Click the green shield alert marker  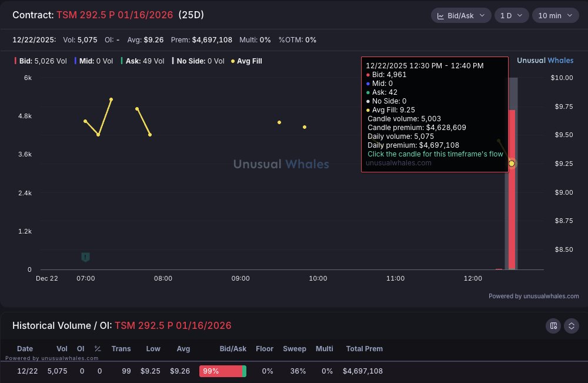[85, 257]
